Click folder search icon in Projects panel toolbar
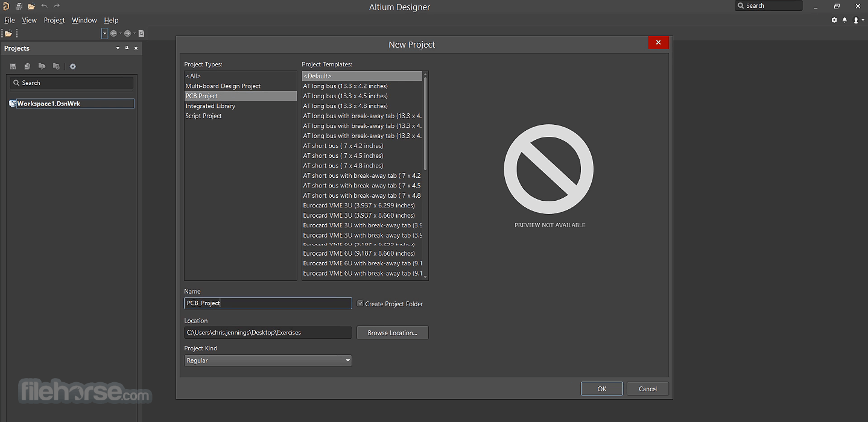 pos(42,66)
